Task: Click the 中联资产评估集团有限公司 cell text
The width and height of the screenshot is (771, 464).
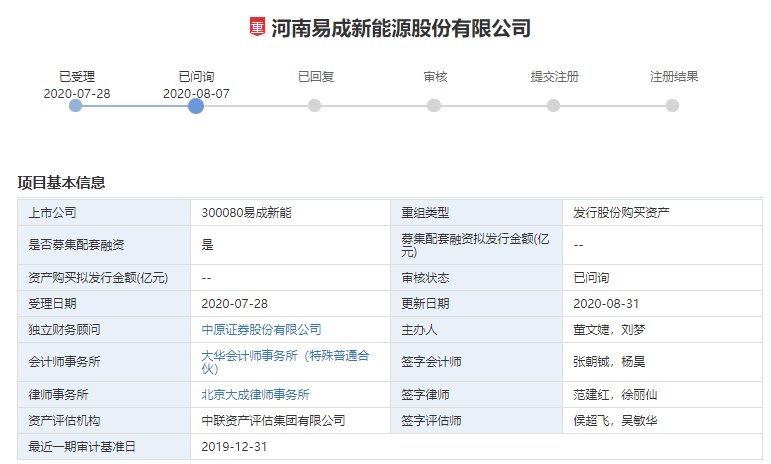Action: click(273, 420)
